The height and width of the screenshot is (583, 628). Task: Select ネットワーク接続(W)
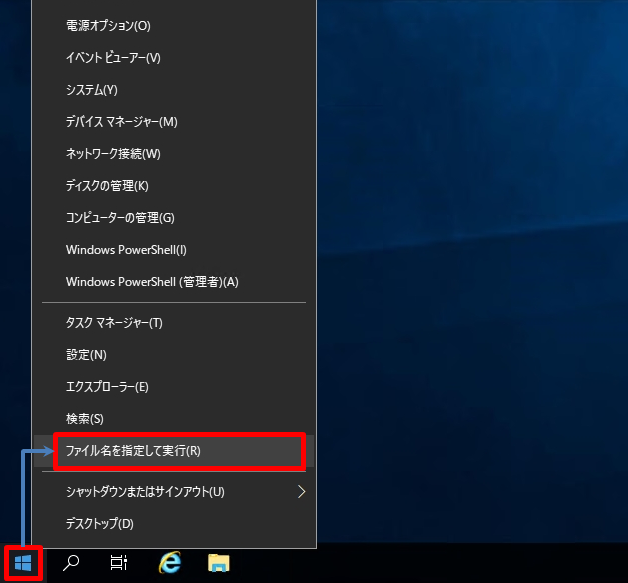[x=174, y=154]
